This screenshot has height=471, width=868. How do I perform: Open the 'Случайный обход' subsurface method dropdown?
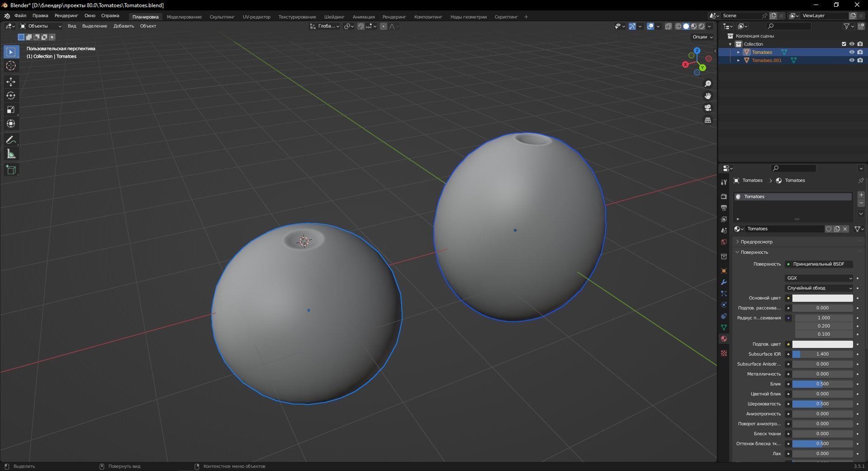[x=819, y=288]
